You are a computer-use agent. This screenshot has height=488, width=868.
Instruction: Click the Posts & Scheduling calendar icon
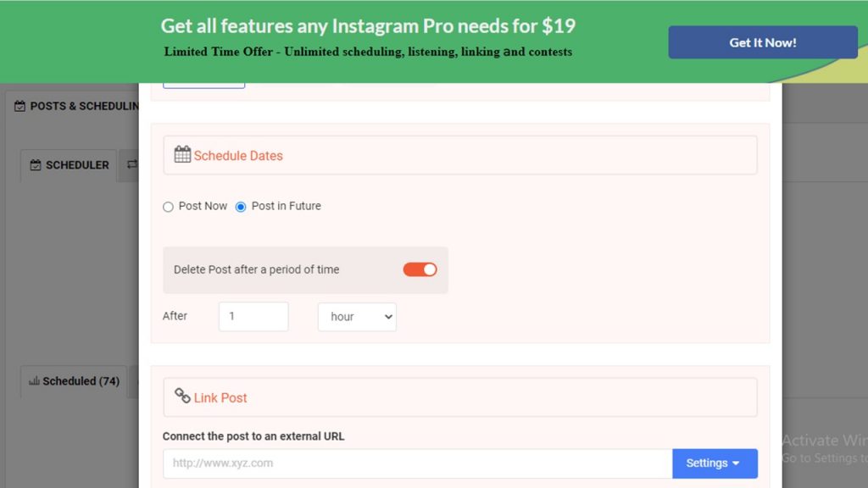coord(20,106)
